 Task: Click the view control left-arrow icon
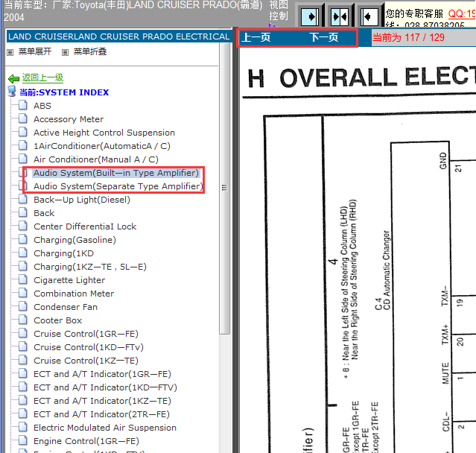(x=369, y=16)
